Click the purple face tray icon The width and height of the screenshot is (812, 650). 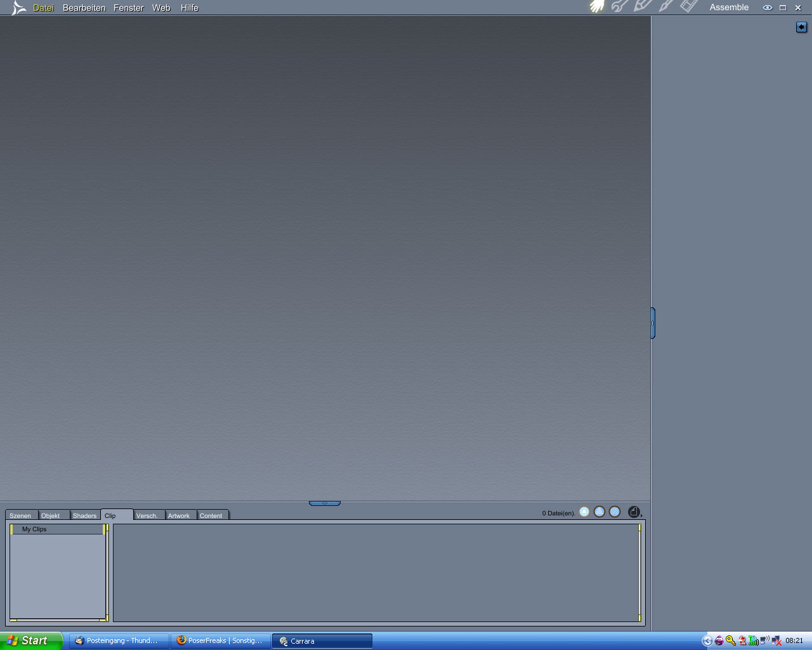tap(719, 641)
